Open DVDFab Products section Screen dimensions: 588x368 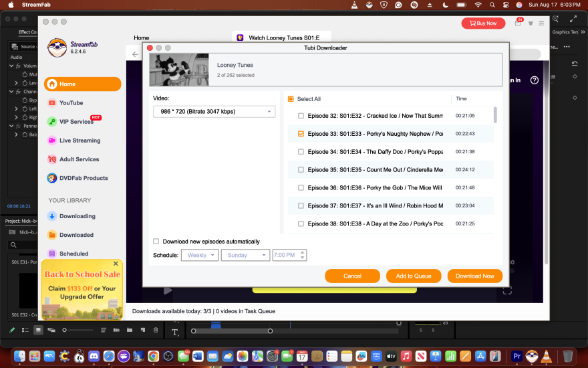pyautogui.click(x=83, y=178)
